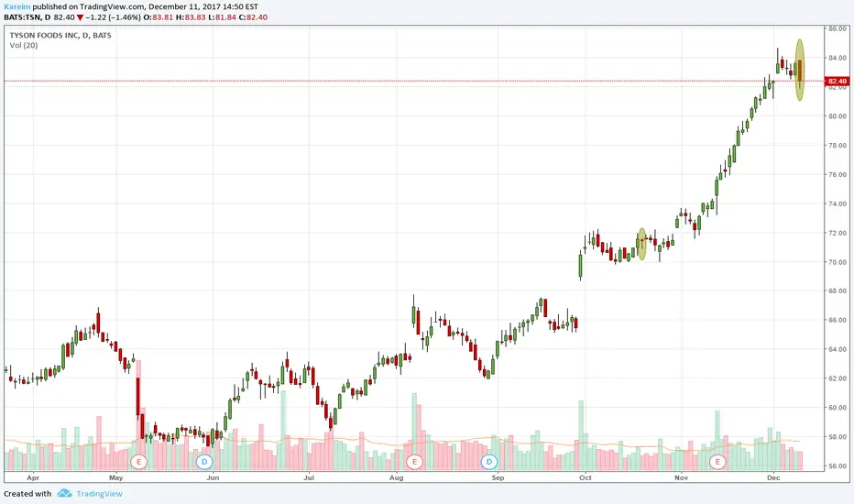
Task: Click the earnings E marker in May
Action: (139, 462)
